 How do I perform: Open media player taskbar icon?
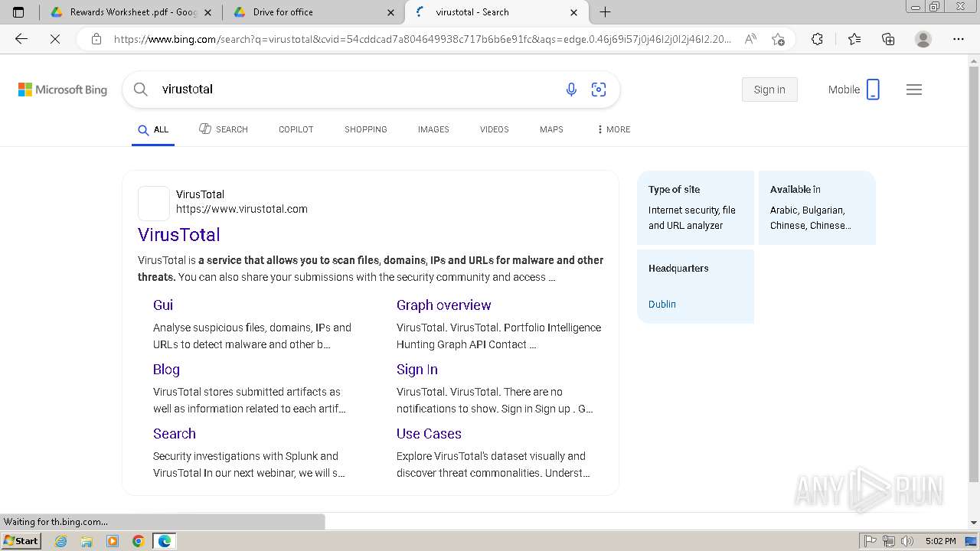click(113, 541)
